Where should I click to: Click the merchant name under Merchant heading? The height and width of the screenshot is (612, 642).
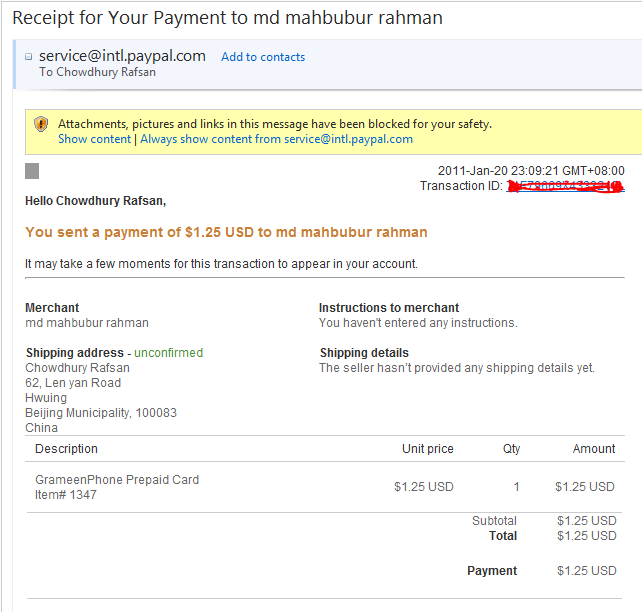87,323
